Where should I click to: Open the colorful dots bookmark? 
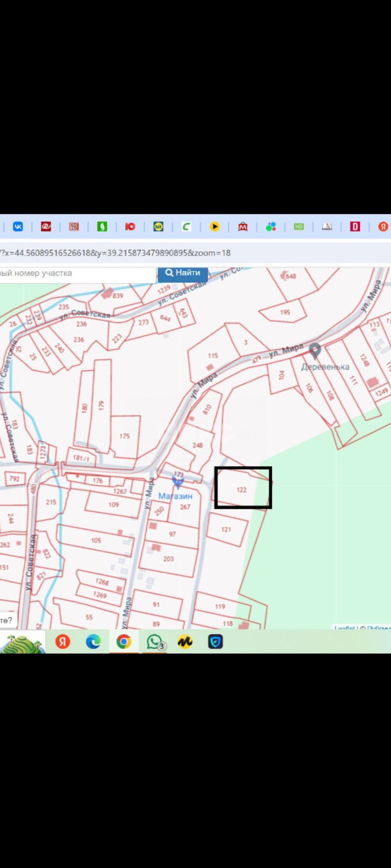point(271,226)
